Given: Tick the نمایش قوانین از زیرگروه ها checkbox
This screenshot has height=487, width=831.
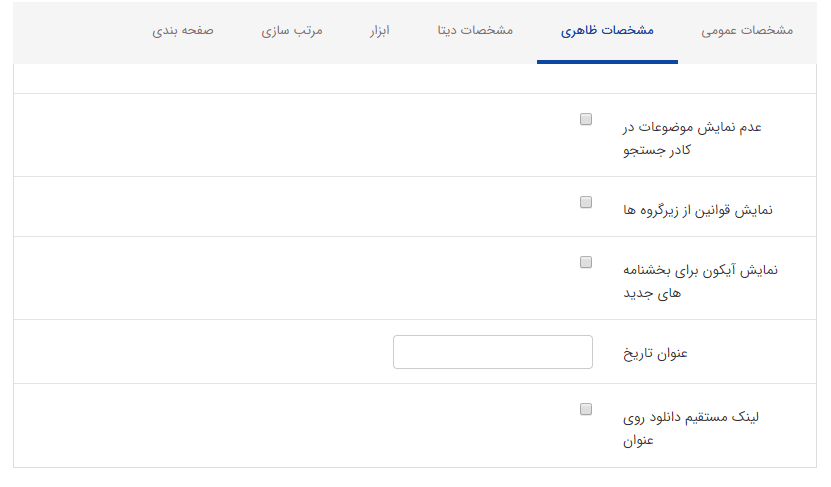Looking at the screenshot, I should tap(586, 202).
